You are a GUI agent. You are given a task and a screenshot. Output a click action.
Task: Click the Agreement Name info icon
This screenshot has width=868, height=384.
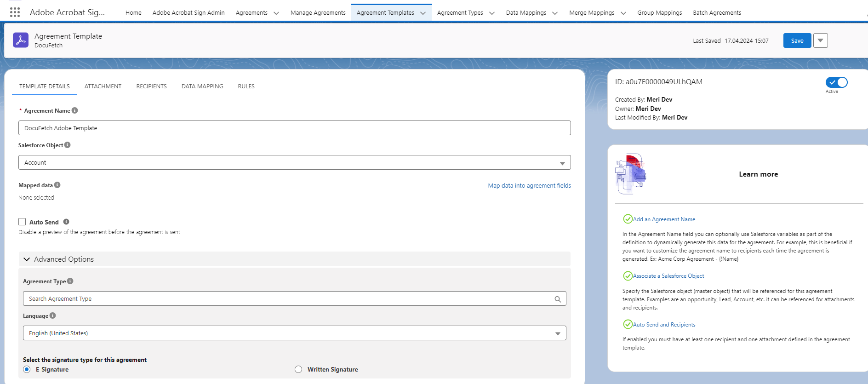pyautogui.click(x=75, y=110)
